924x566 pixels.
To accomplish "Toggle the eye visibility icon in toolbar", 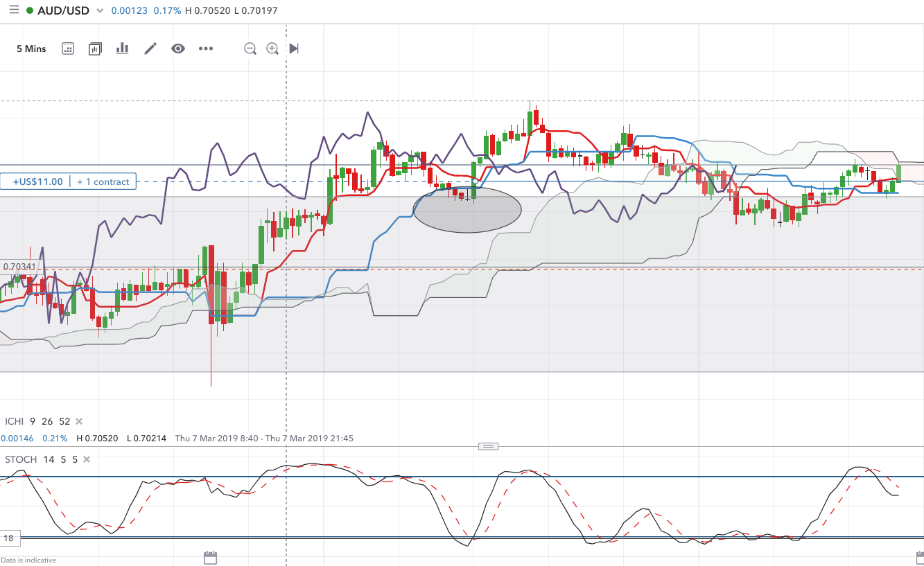I will tap(178, 48).
